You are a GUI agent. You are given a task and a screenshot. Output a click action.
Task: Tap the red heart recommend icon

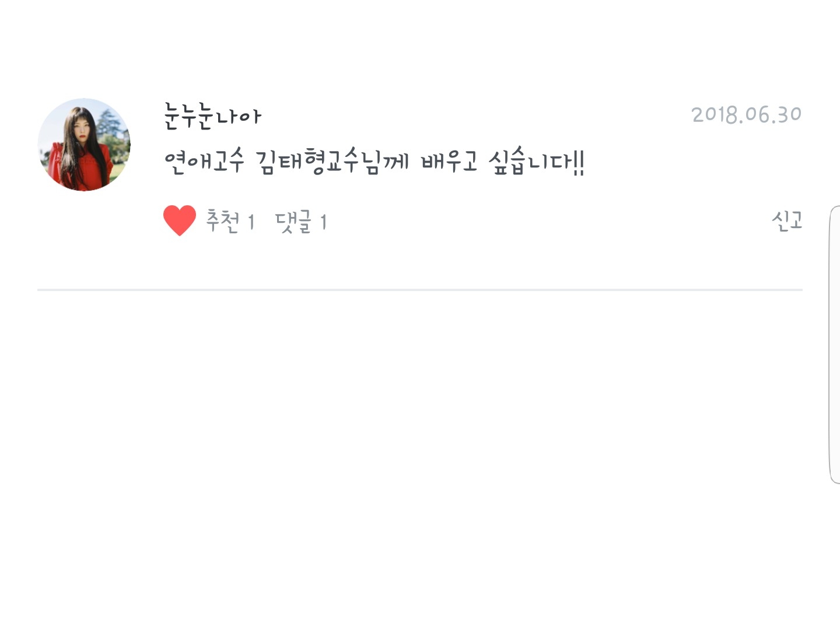180,220
